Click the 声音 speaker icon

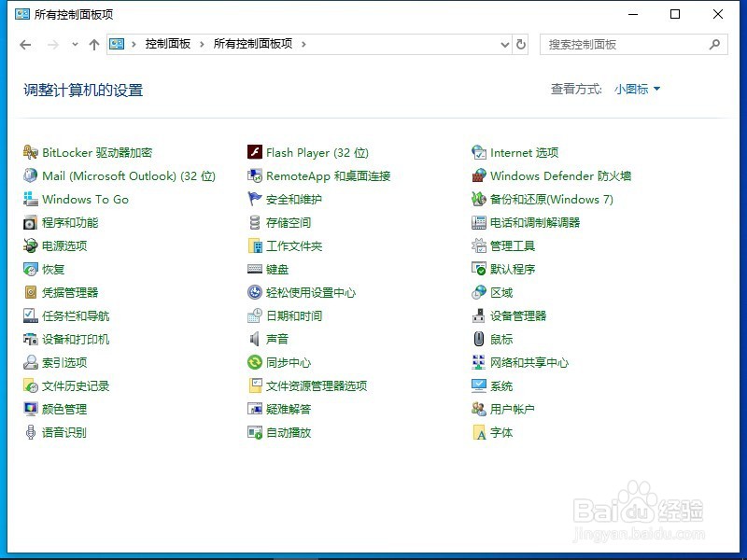click(255, 339)
